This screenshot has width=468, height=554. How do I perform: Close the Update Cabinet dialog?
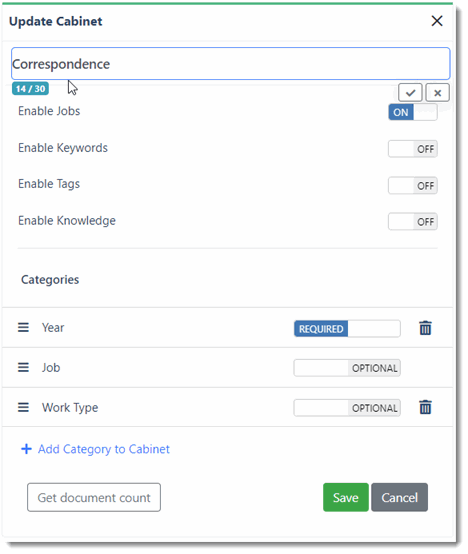coord(437,21)
